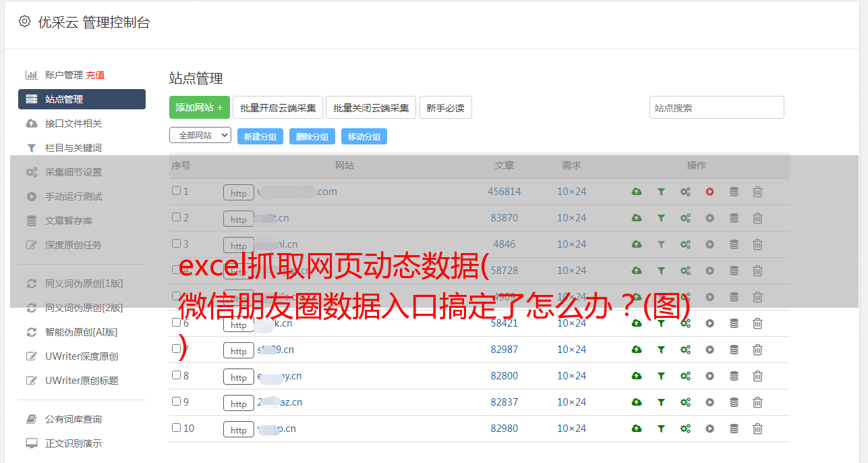The image size is (868, 463).
Task: Click 批量关闭云端采集 button
Action: 371,107
